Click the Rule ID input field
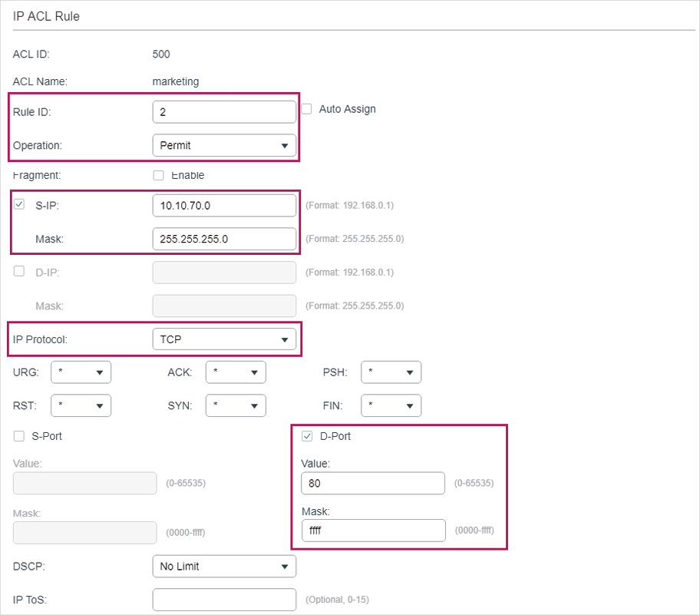 tap(224, 112)
